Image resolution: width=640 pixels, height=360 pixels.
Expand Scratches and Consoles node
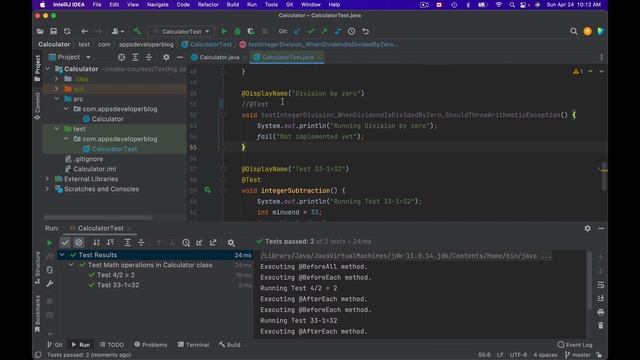click(47, 189)
